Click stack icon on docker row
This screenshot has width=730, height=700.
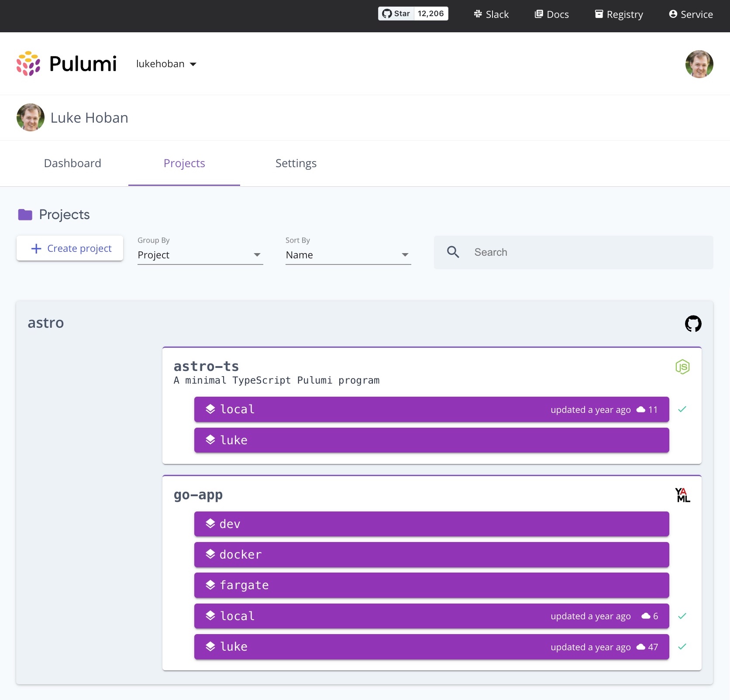click(210, 554)
